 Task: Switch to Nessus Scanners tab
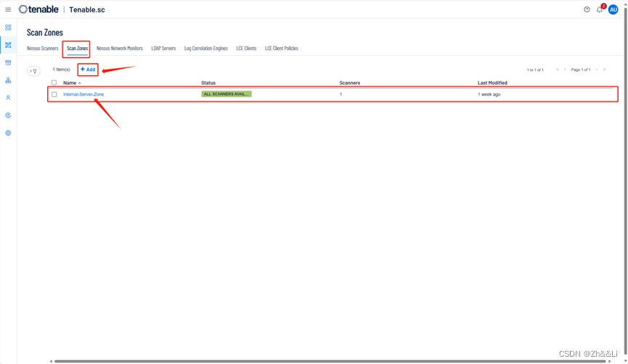coord(42,49)
